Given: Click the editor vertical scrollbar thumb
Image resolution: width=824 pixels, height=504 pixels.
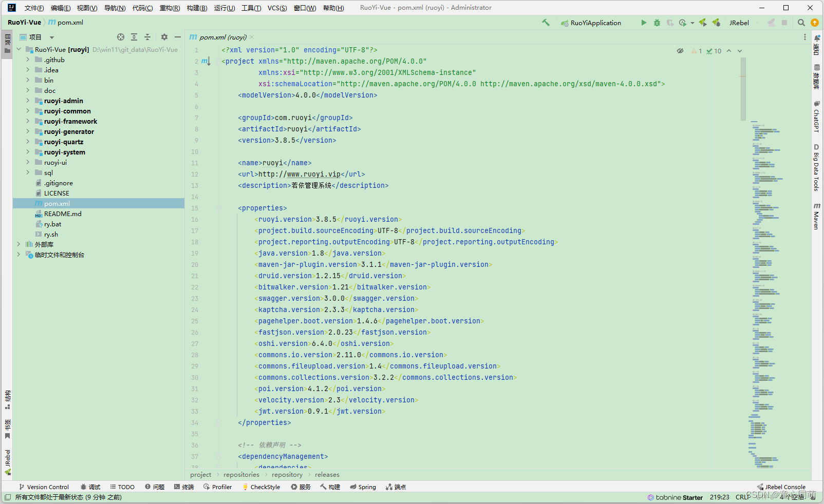Looking at the screenshot, I should pos(743,89).
